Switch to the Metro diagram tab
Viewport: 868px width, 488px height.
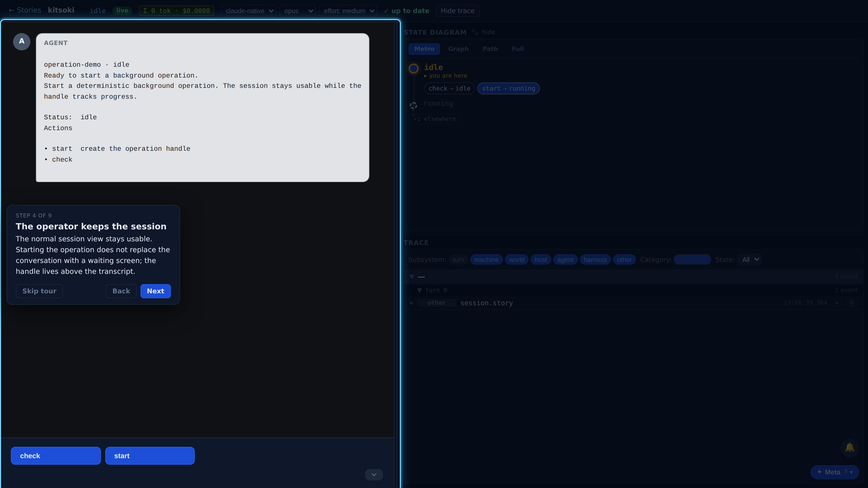click(424, 49)
